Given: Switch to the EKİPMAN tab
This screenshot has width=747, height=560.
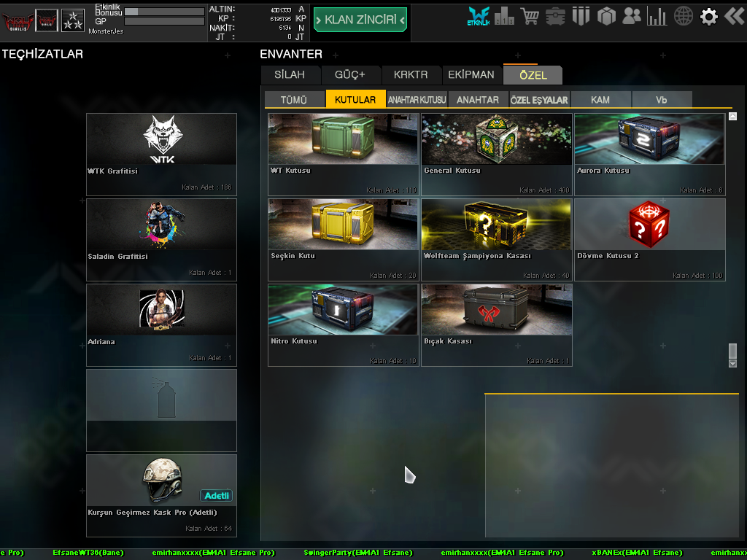Looking at the screenshot, I should coord(471,75).
